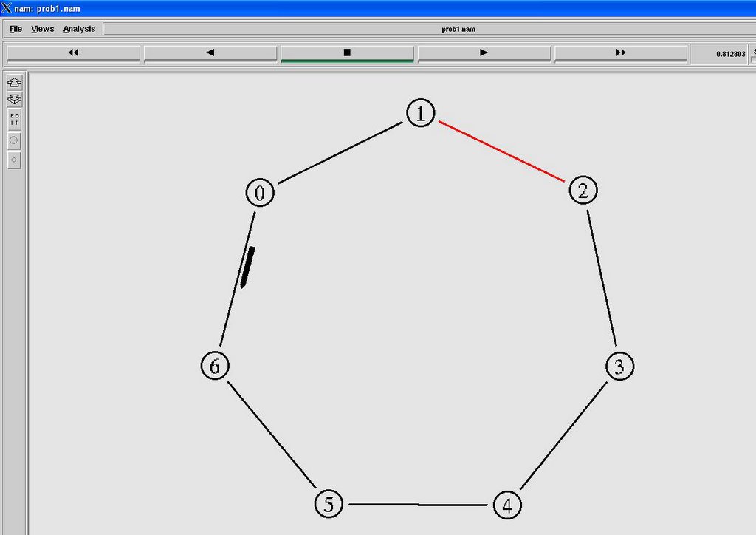
Task: Select node 1 in the topology
Action: (421, 114)
